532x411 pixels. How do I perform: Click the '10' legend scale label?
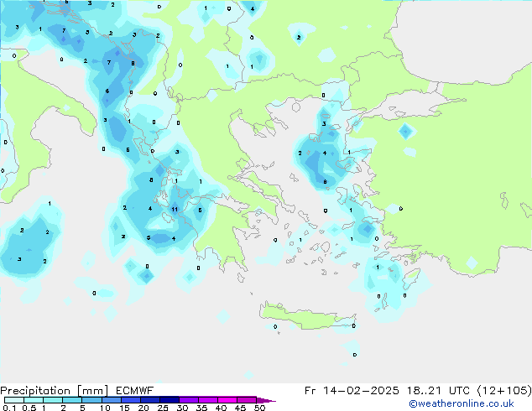[105, 408]
